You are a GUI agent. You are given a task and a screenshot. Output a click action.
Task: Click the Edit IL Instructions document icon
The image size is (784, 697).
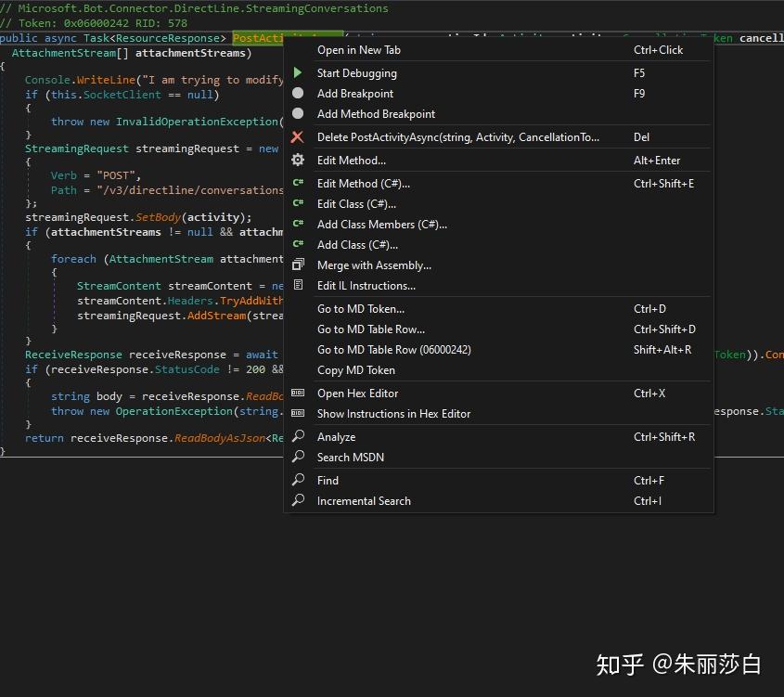pos(298,285)
